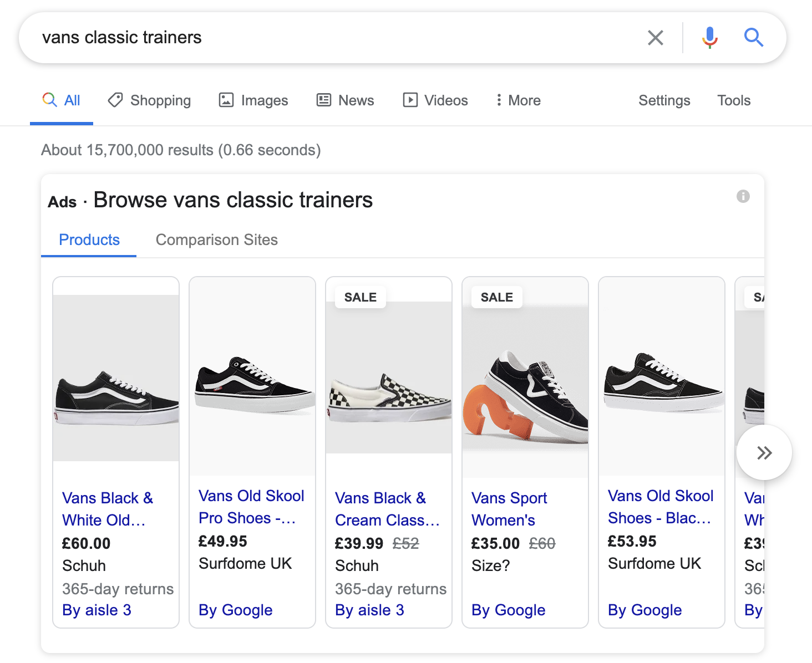The height and width of the screenshot is (663, 812).
Task: Open Vans Old Skool Pro Shoes link
Action: coord(251,507)
